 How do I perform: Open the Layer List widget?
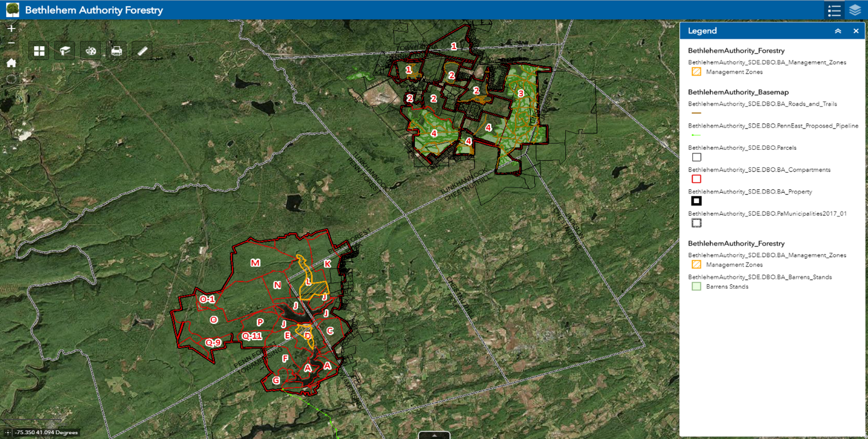pos(855,10)
